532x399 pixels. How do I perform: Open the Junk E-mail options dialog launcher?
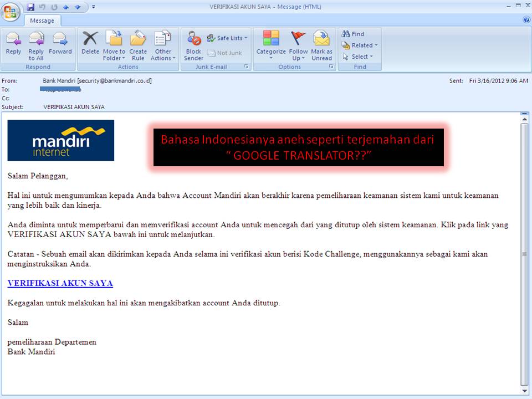(x=247, y=67)
